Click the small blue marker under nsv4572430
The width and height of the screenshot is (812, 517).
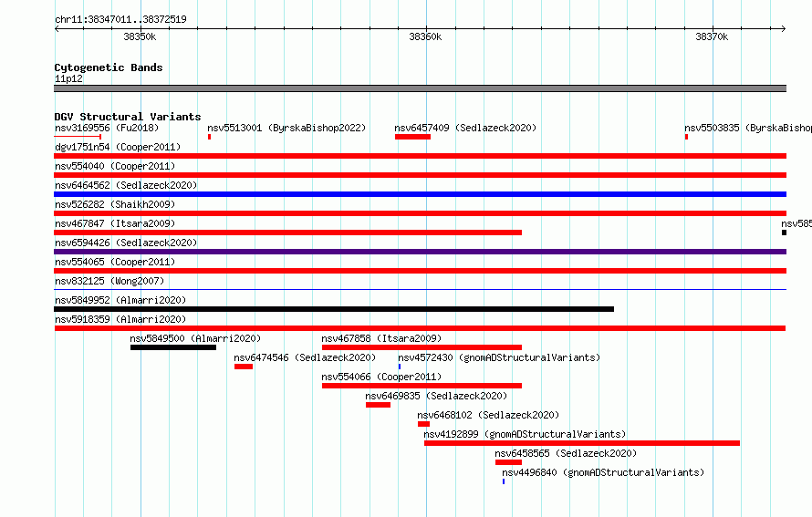coord(400,367)
